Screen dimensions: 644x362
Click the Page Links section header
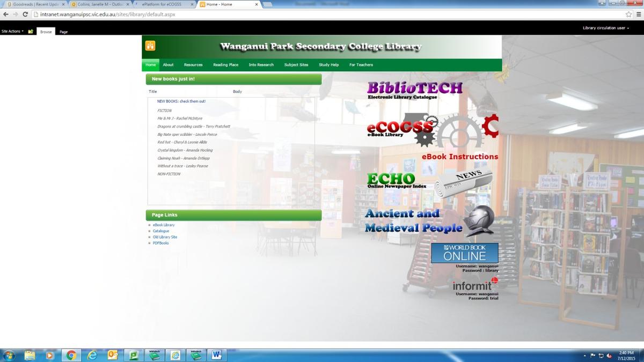point(233,215)
